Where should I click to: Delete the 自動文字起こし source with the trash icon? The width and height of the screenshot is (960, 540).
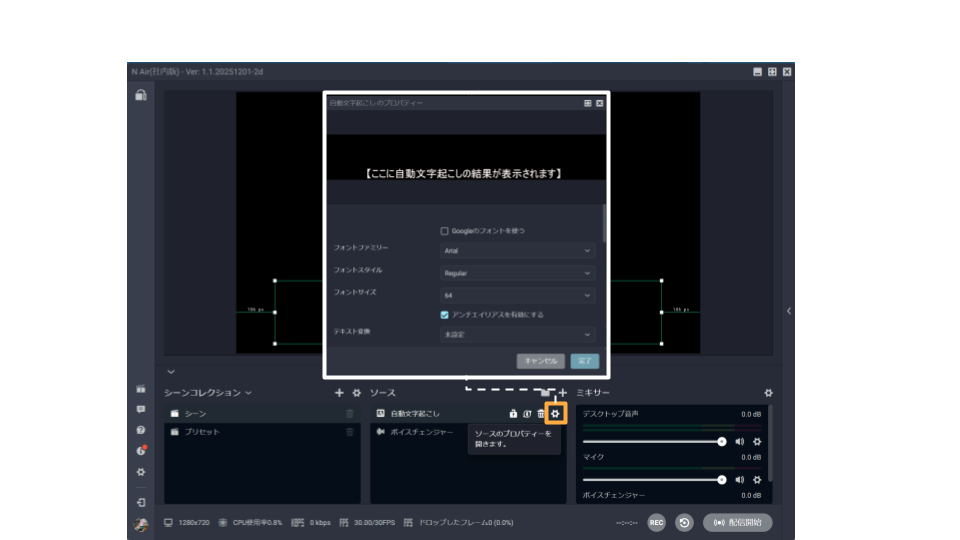click(x=541, y=414)
